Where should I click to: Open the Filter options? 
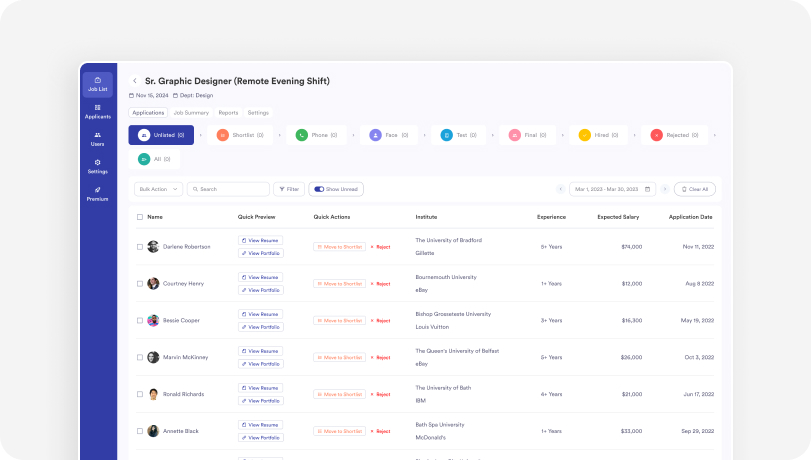(289, 189)
